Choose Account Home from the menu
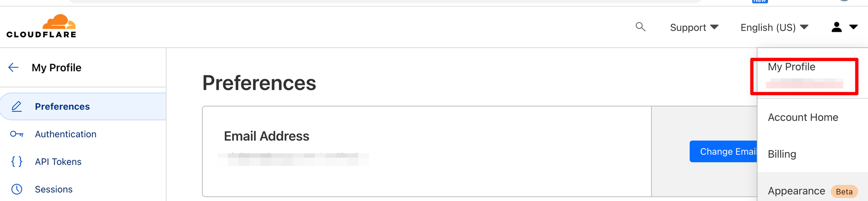 802,117
